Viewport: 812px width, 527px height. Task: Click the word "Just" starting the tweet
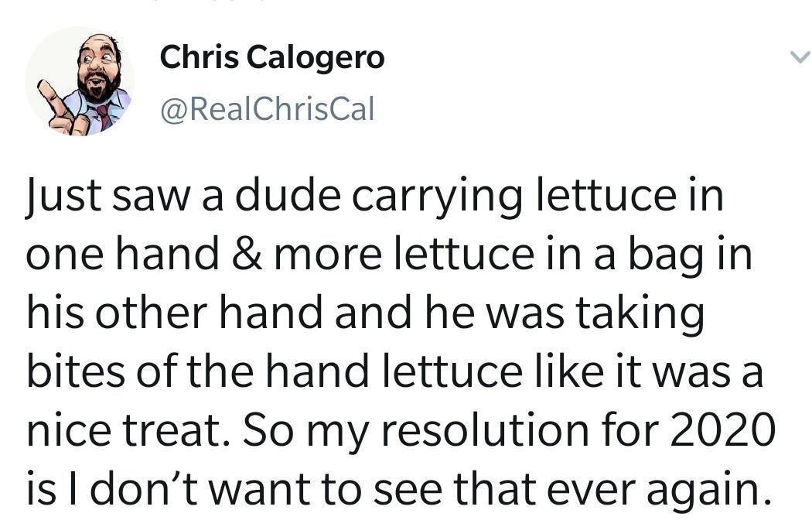point(64,197)
